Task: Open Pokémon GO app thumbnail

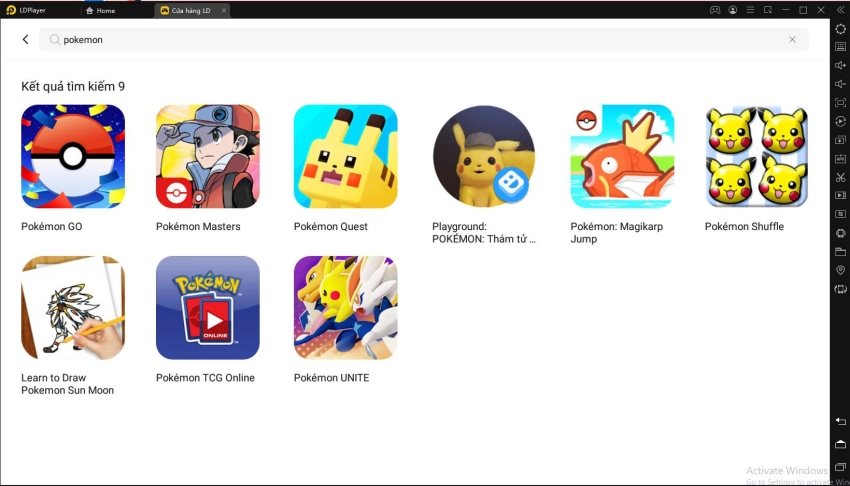Action: tap(73, 156)
